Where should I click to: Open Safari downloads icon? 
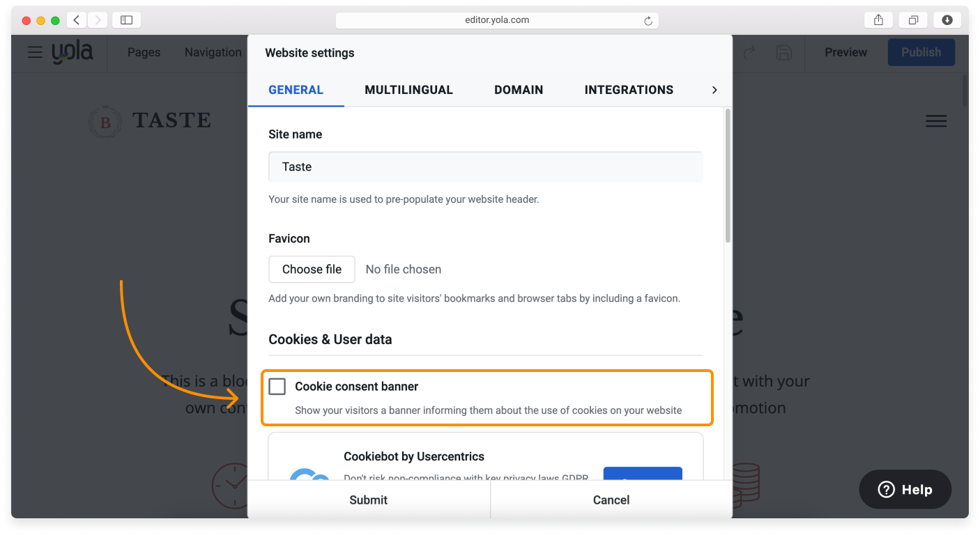pos(947,20)
